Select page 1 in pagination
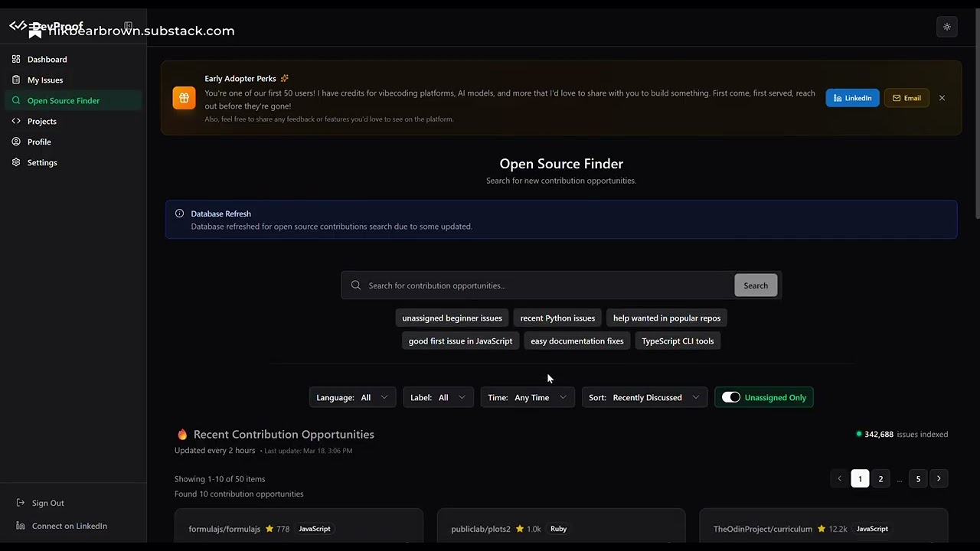The image size is (980, 551). [x=860, y=479]
